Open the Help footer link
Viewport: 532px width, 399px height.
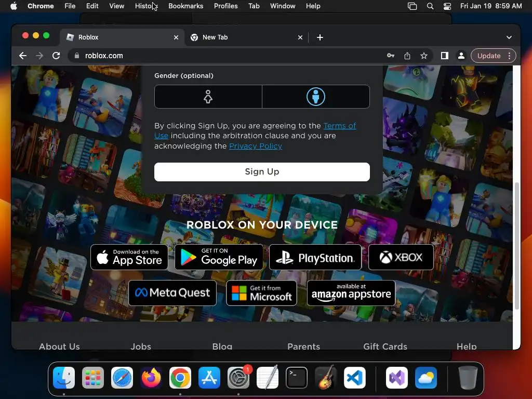tap(467, 347)
